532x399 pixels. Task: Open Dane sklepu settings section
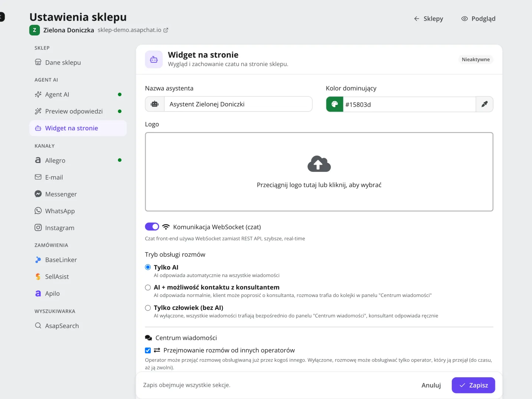pos(78,62)
